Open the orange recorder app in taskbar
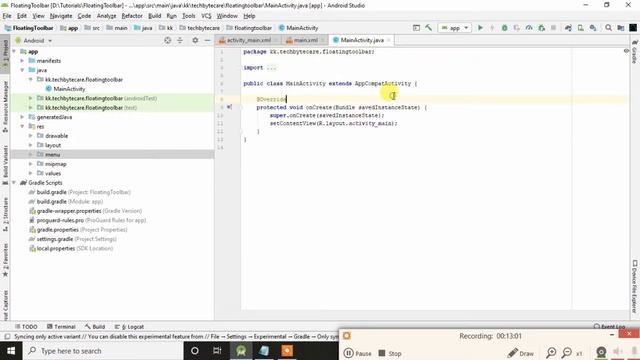Screen dimensions: 640x360 (287, 351)
